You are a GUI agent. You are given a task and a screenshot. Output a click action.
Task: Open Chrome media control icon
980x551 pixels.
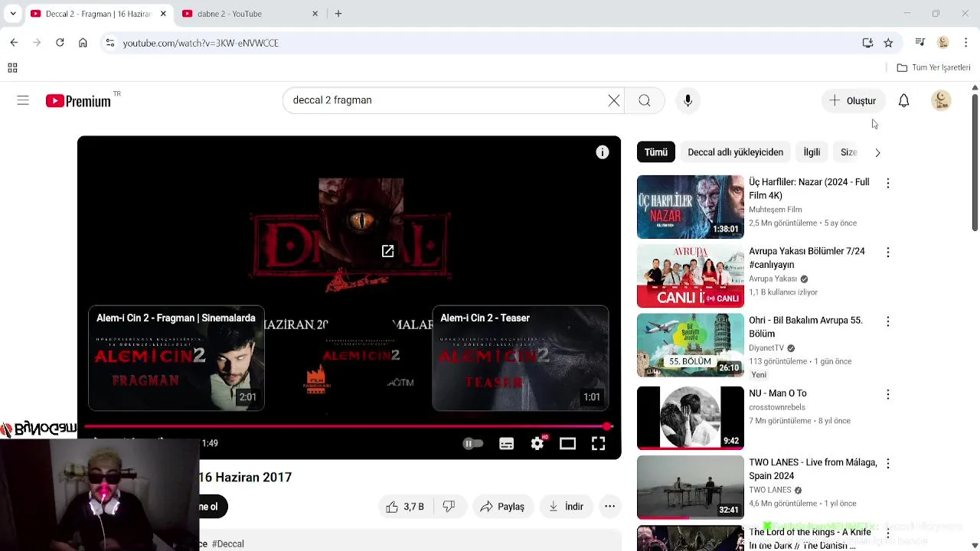(x=920, y=43)
